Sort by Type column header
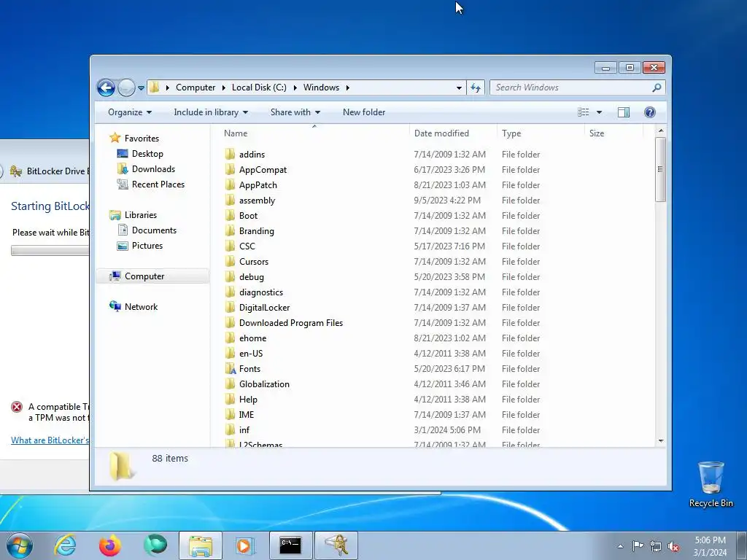Viewport: 747px width, 560px height. coord(541,133)
